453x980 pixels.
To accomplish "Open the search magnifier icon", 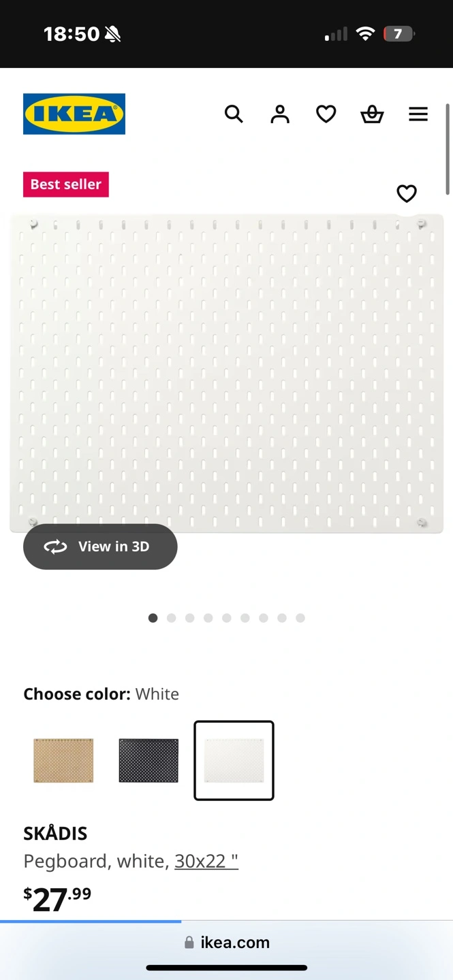I will pos(234,114).
